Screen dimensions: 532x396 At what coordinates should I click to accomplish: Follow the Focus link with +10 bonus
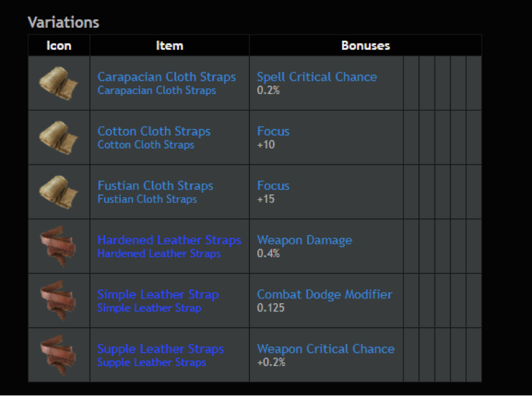tap(273, 131)
